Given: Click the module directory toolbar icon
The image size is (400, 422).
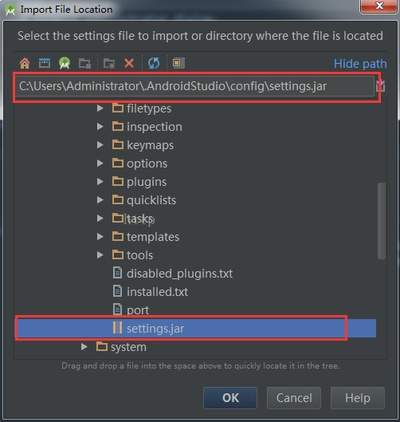Looking at the screenshot, I should [x=85, y=63].
